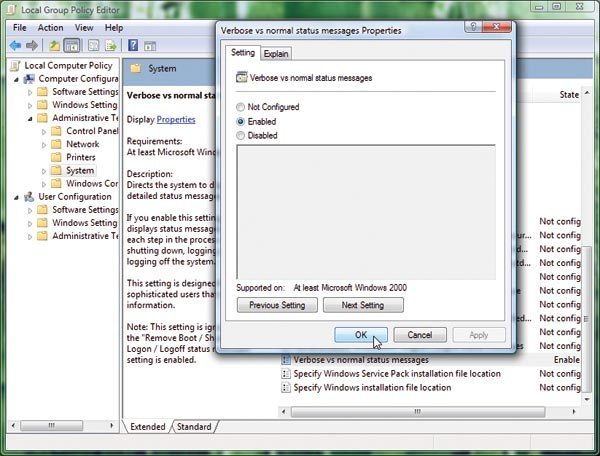Screen dimensions: 600x456
Task: Switch to the Standard view tab
Action: point(194,427)
